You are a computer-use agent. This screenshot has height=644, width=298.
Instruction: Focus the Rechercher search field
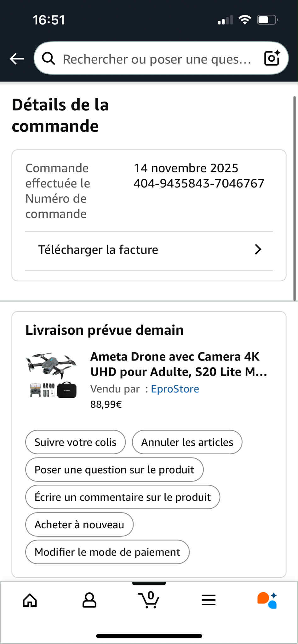coord(157,59)
